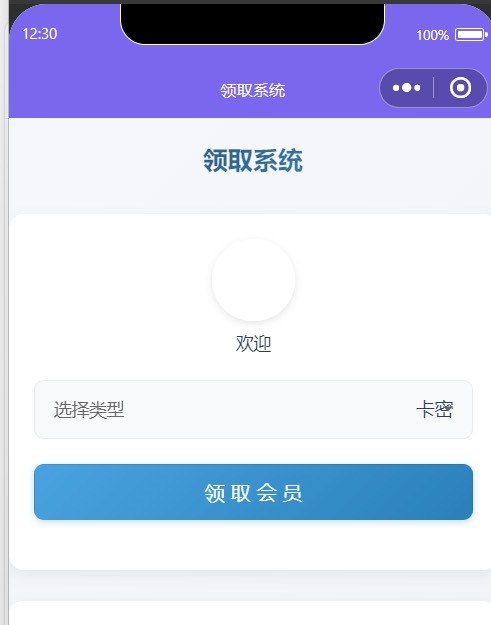Tap the 选择类型 label text
491x625 pixels.
pyautogui.click(x=89, y=410)
